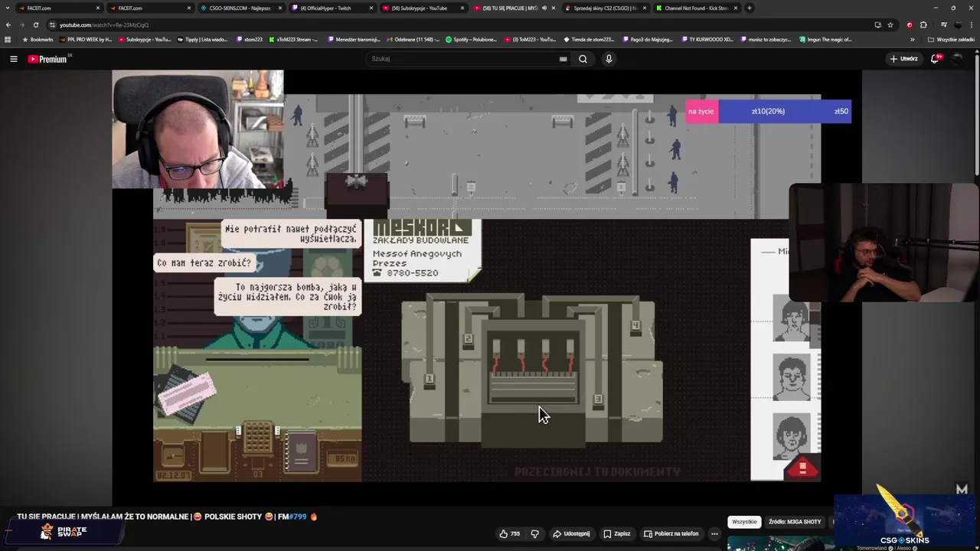This screenshot has width=980, height=551.
Task: Select the Źródło: M3GA SHOTY chip
Action: pos(795,522)
